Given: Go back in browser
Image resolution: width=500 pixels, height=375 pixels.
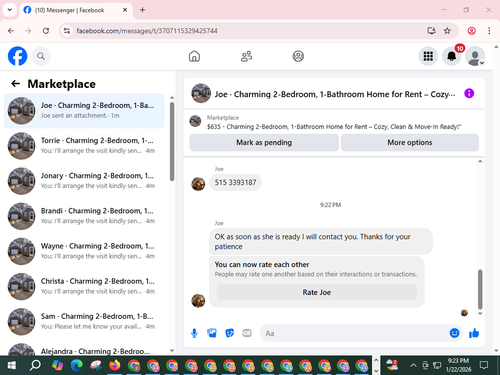Looking at the screenshot, I should (11, 31).
